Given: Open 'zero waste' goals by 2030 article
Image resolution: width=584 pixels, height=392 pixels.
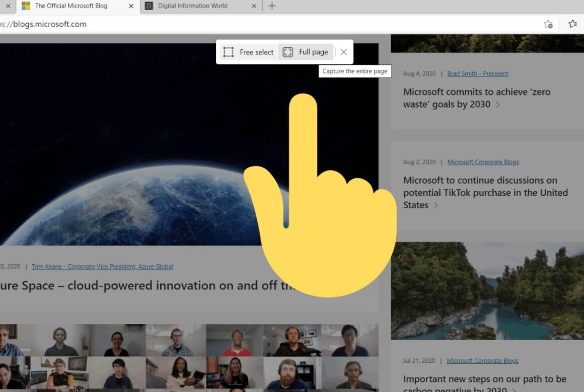Looking at the screenshot, I should coord(476,98).
